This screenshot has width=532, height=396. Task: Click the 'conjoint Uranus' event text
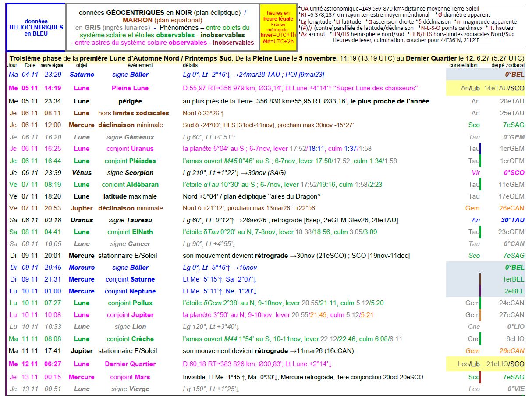point(130,149)
